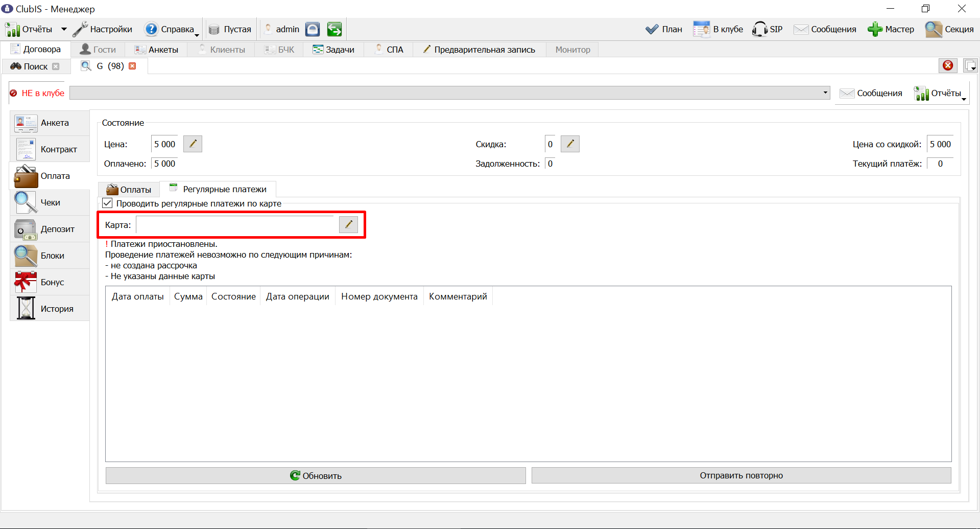Open the Чеки sidebar section
The height and width of the screenshot is (529, 980).
coord(50,202)
